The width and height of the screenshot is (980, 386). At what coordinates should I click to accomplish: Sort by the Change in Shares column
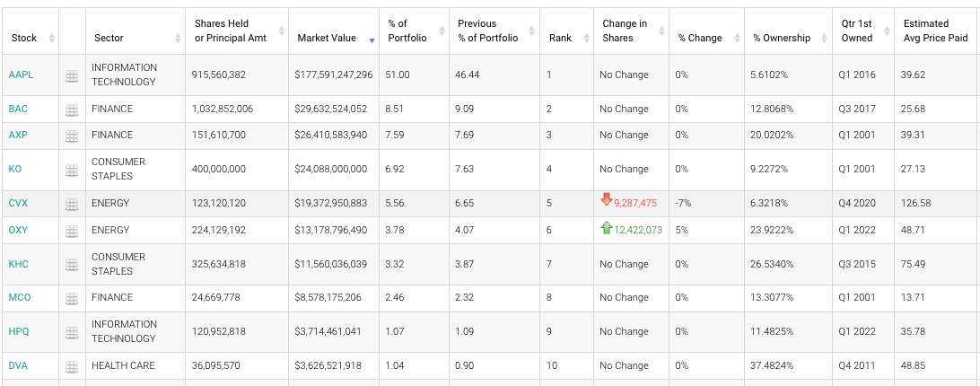[661, 31]
